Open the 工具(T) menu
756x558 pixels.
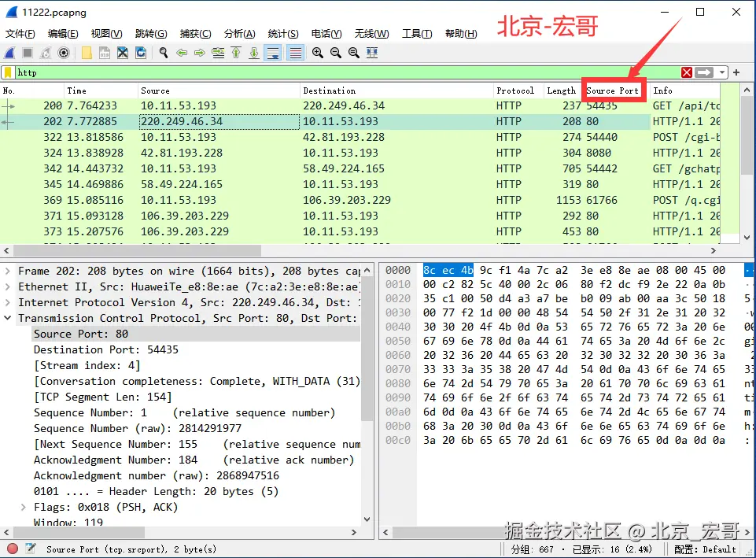coord(417,33)
